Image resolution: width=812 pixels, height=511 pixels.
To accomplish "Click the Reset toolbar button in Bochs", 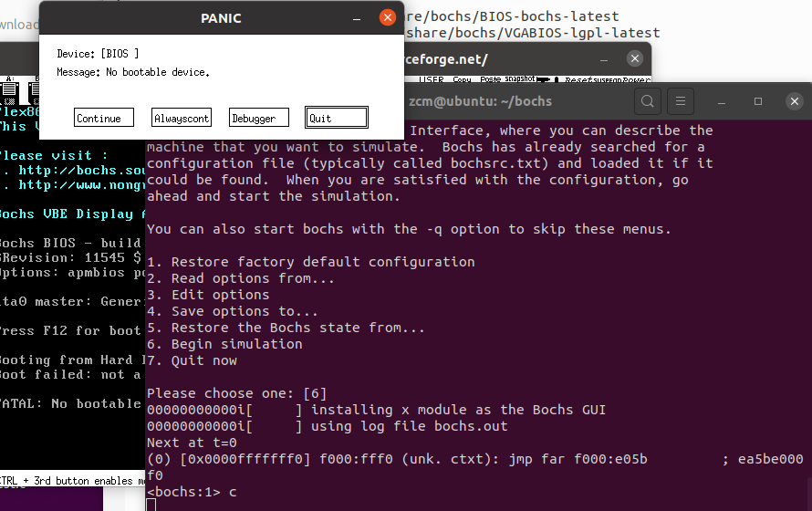I will tap(579, 79).
